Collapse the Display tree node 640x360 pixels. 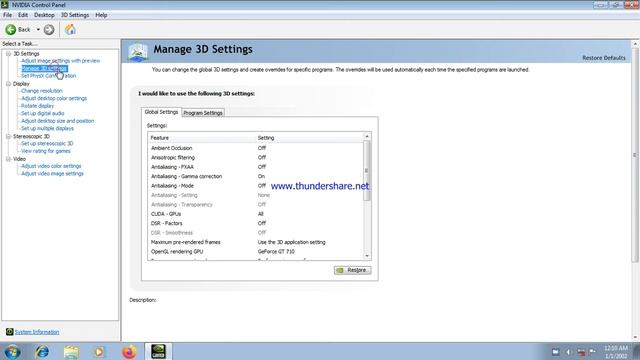(x=8, y=84)
